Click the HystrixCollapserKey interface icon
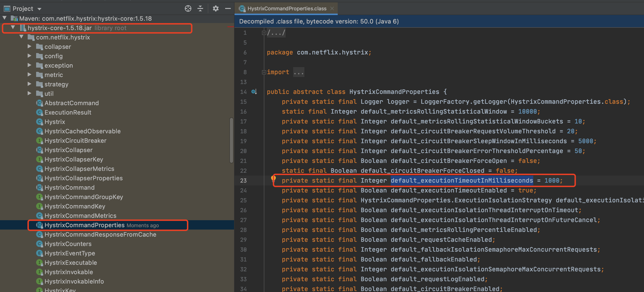 (x=39, y=159)
